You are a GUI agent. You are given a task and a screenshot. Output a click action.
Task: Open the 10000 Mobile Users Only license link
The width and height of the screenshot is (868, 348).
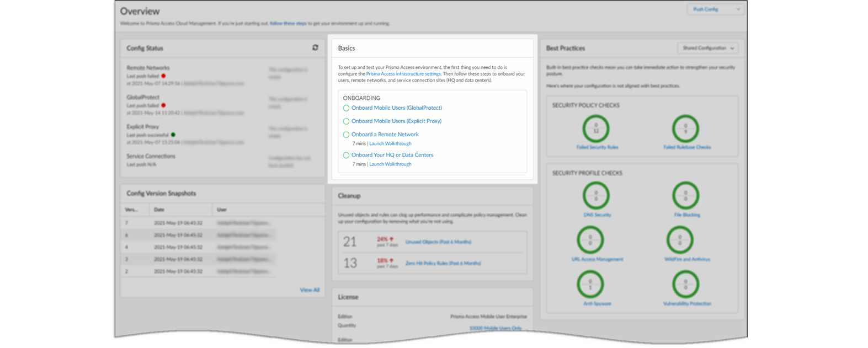[x=496, y=328]
